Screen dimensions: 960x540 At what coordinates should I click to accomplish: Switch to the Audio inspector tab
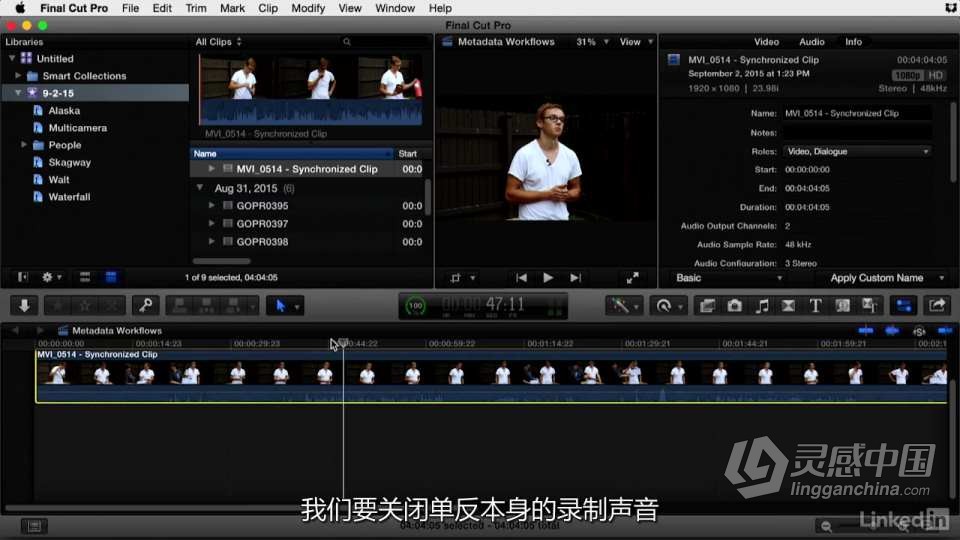(812, 42)
